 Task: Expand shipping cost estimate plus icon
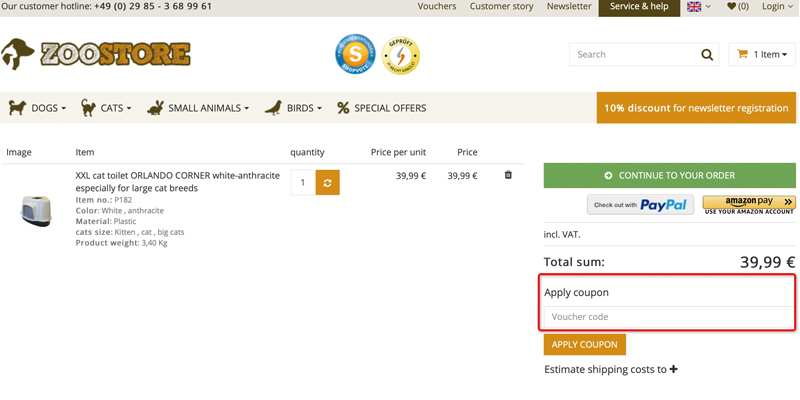click(x=673, y=369)
